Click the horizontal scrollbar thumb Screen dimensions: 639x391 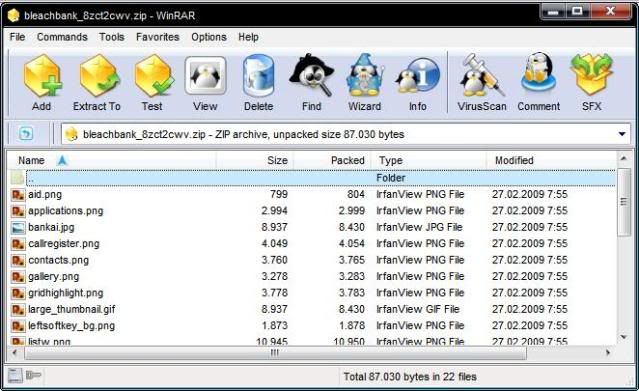tap(275, 353)
